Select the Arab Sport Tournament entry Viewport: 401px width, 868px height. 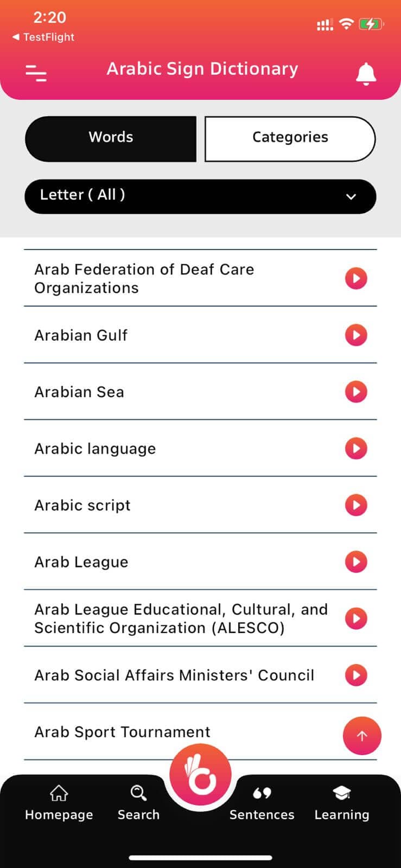point(123,732)
